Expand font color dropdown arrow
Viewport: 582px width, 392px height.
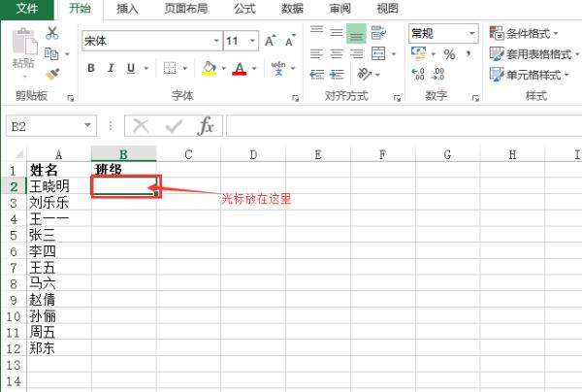pos(254,68)
